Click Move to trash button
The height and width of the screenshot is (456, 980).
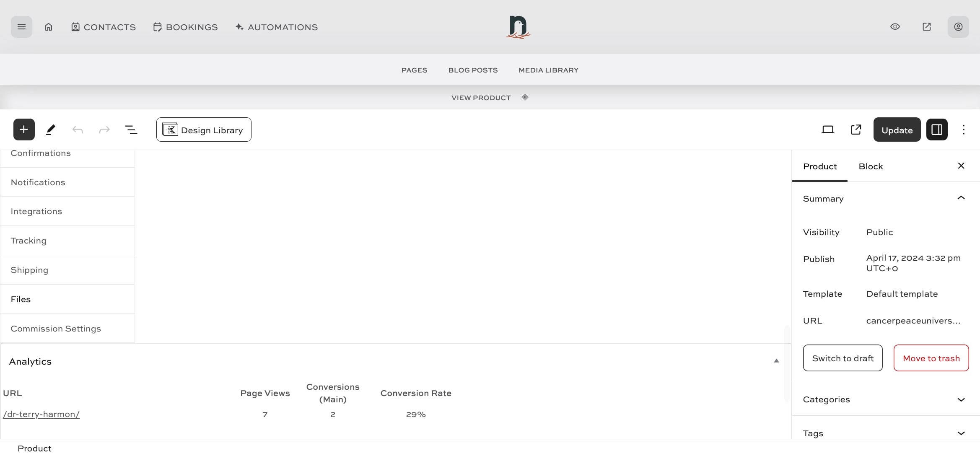tap(931, 358)
